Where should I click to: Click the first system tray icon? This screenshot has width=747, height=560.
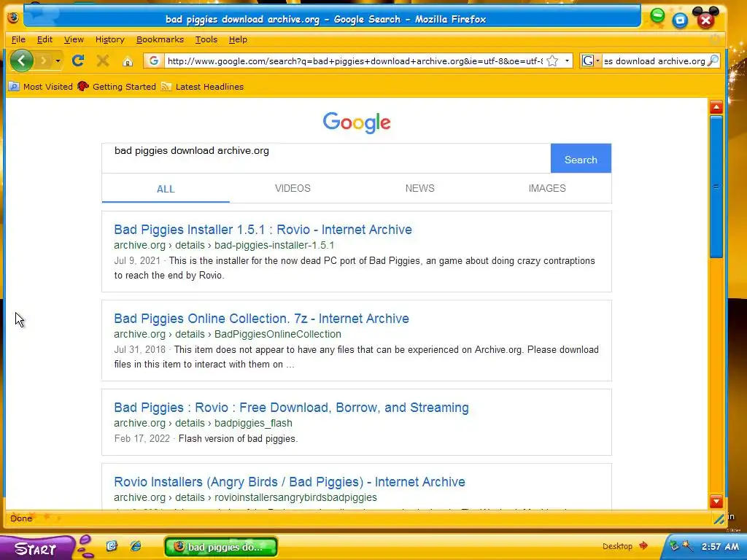[x=674, y=545]
